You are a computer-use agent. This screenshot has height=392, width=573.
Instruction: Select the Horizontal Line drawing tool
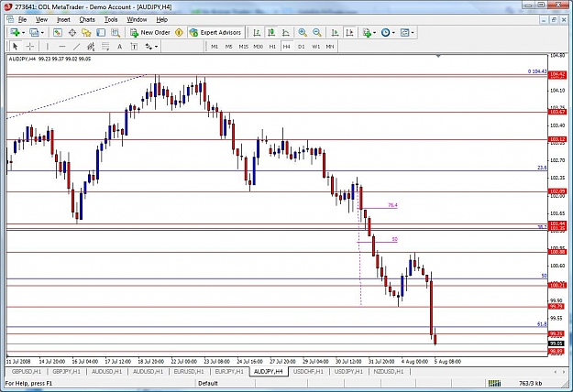[61, 47]
